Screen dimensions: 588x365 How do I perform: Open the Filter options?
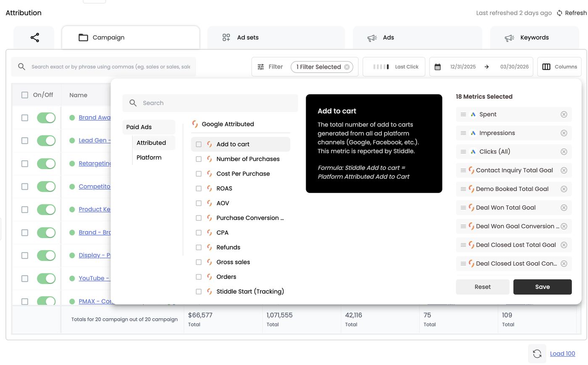270,67
